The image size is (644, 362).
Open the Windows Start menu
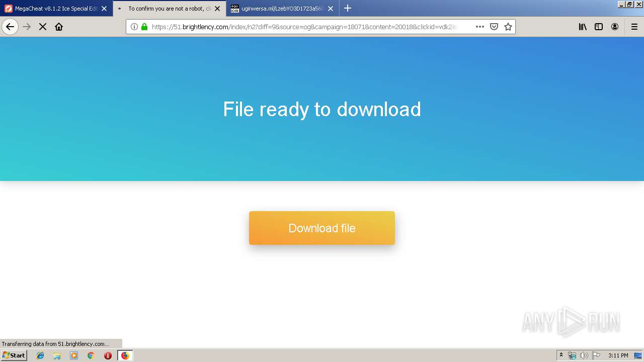tap(14, 355)
